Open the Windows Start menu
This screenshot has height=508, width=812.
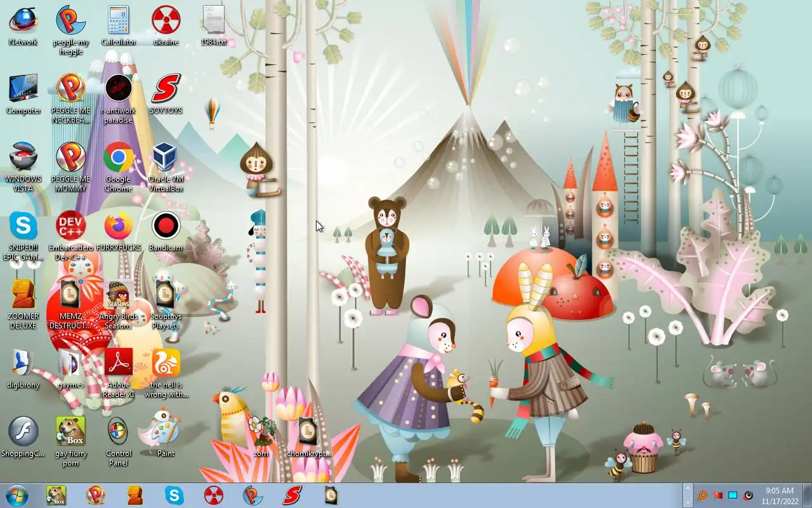click(16, 495)
